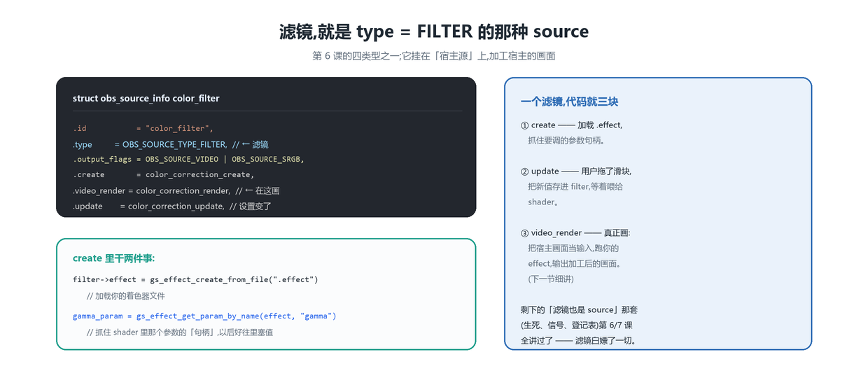The image size is (868, 378).
Task: Click the ① create —— 加载 .effect line
Action: (571, 125)
